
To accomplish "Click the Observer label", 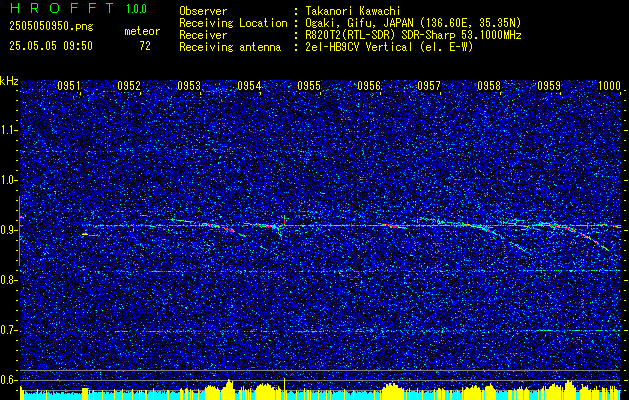I will point(203,11).
